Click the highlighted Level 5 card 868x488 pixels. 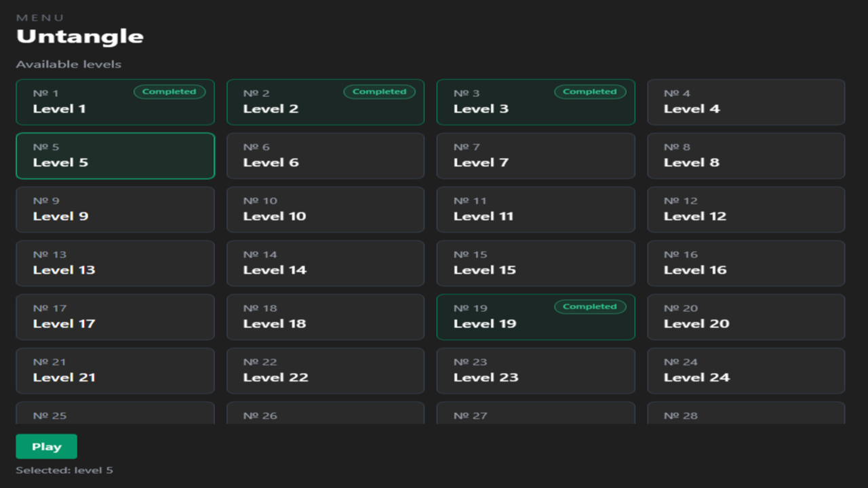[115, 156]
